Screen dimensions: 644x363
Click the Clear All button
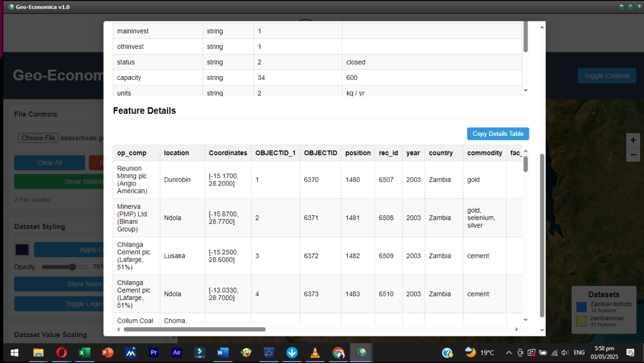click(x=49, y=163)
